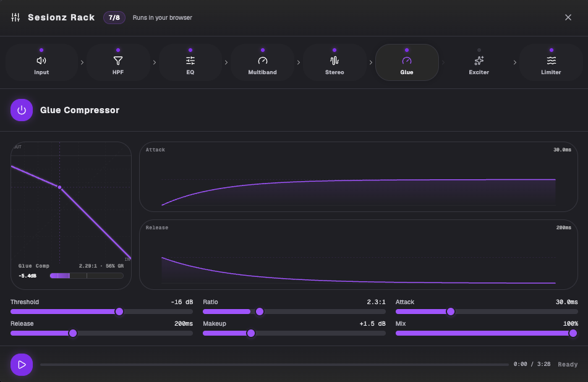This screenshot has width=588, height=382.
Task: Start playback with the play button
Action: (x=22, y=364)
